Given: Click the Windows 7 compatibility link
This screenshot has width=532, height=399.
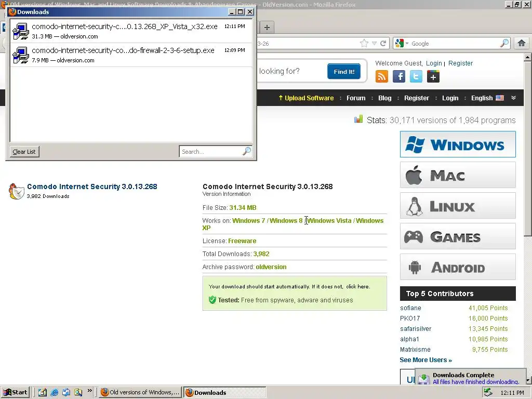Looking at the screenshot, I should pyautogui.click(x=249, y=220).
